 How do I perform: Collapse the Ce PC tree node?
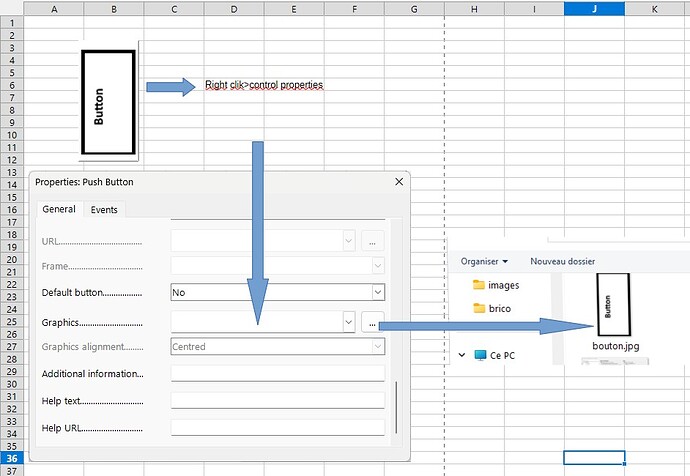click(462, 355)
